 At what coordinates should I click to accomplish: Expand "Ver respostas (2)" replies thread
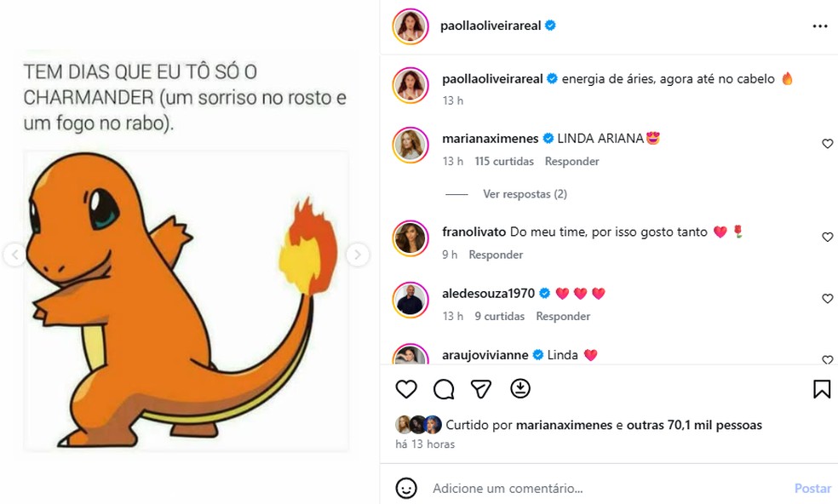525,193
